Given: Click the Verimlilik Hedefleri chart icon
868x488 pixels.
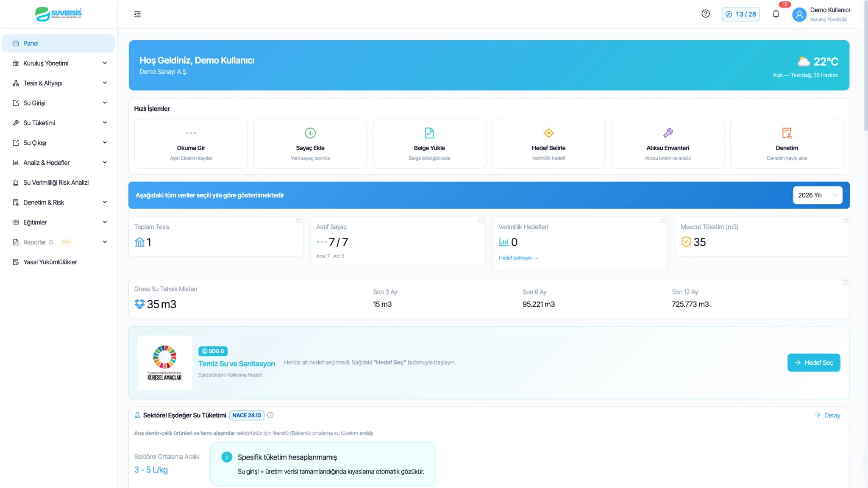Looking at the screenshot, I should pos(504,242).
